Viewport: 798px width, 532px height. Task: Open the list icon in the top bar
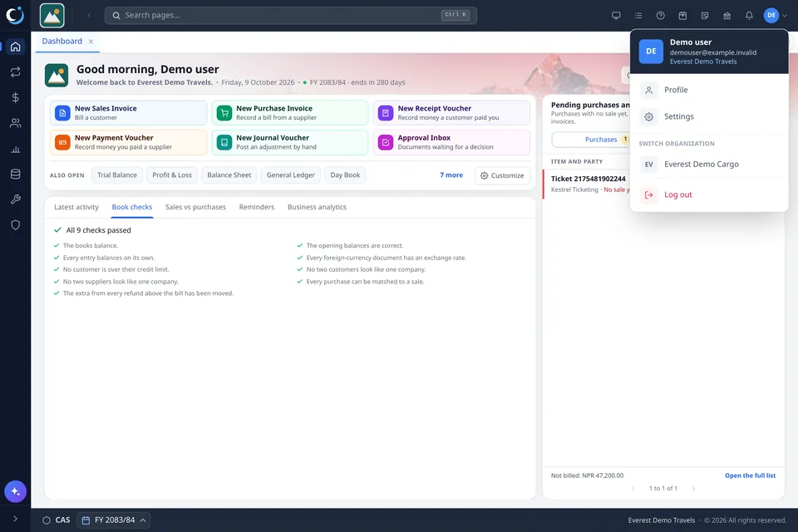(x=638, y=15)
